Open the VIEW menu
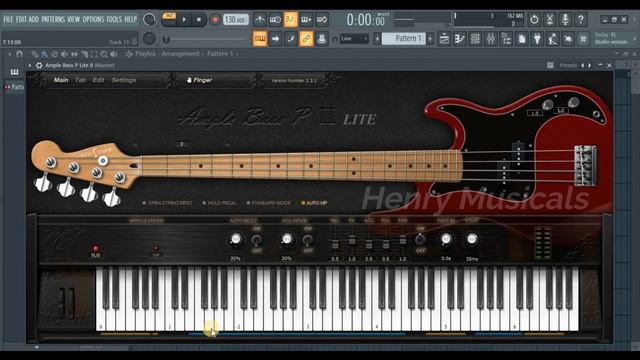The width and height of the screenshot is (640, 360). [x=73, y=19]
